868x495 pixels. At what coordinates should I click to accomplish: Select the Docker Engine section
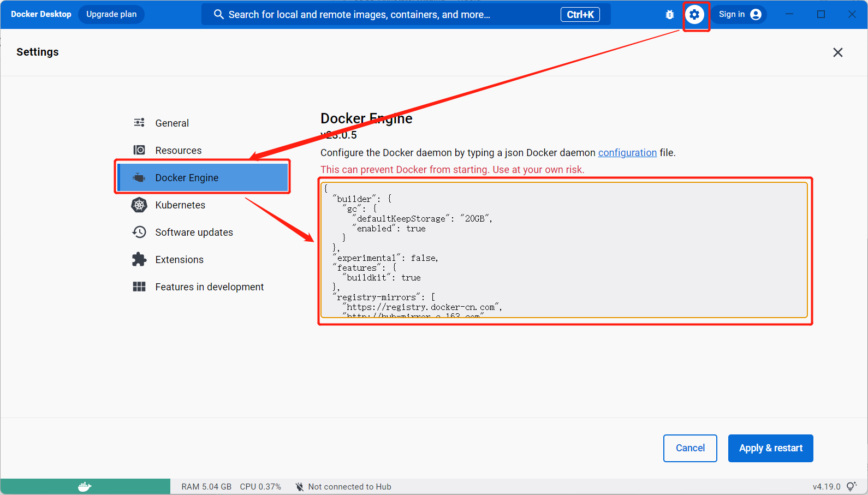[203, 177]
